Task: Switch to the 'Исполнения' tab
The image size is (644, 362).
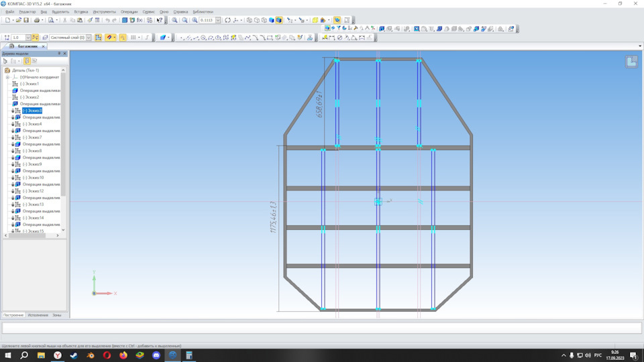Action: click(x=38, y=315)
